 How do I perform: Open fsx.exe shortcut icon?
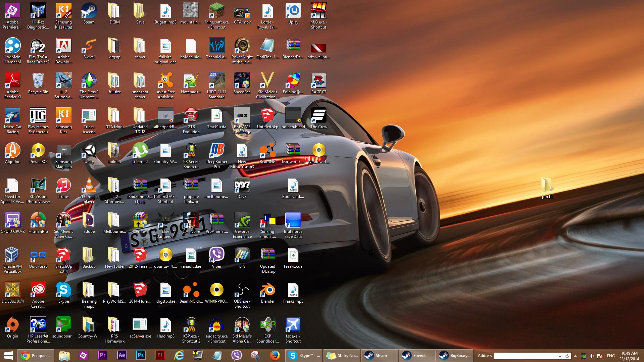[293, 329]
